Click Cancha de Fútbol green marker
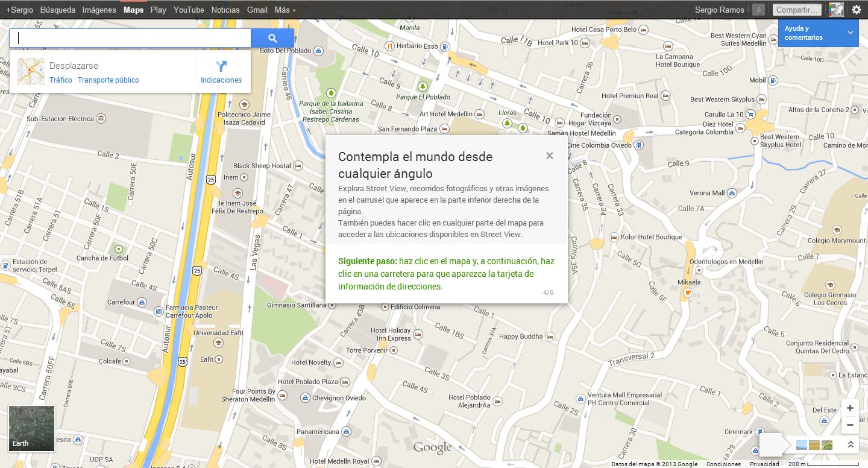This screenshot has width=868, height=468. pos(118,249)
